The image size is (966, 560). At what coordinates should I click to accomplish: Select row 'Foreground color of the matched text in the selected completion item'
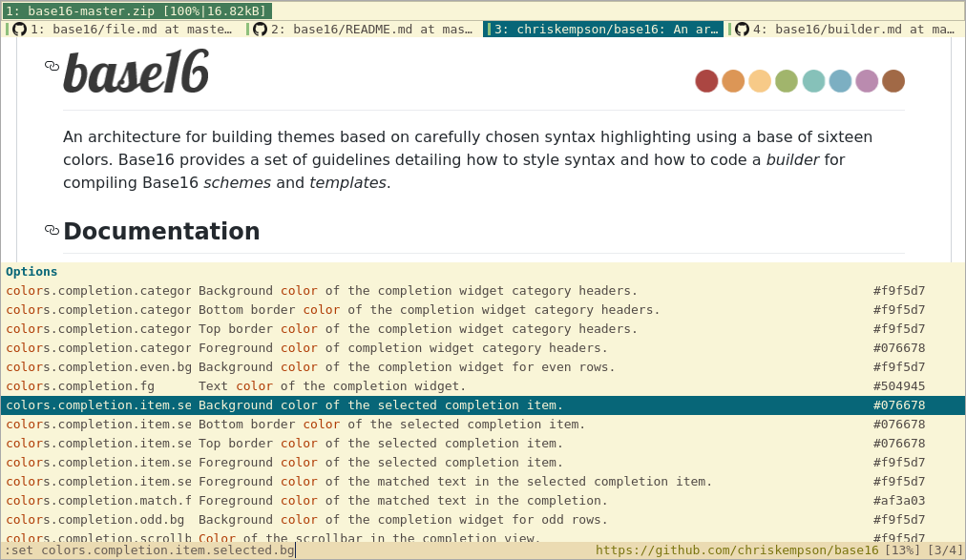point(483,481)
